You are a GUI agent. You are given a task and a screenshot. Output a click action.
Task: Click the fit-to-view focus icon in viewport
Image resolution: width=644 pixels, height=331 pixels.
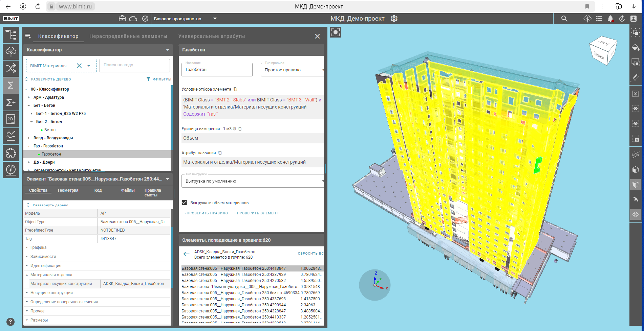[336, 32]
